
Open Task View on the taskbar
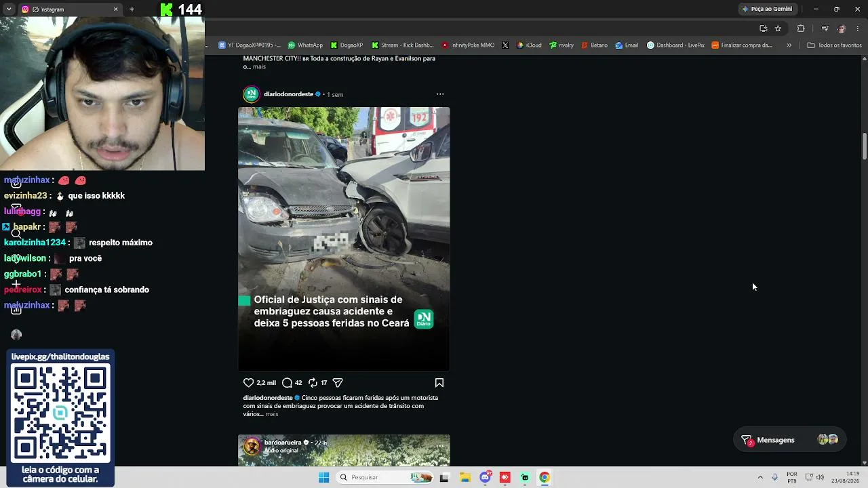(444, 477)
